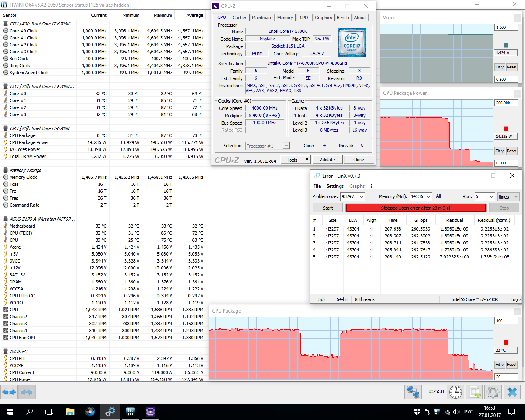
Task: Click the globe browser icon on taskbar
Action: click(90, 412)
